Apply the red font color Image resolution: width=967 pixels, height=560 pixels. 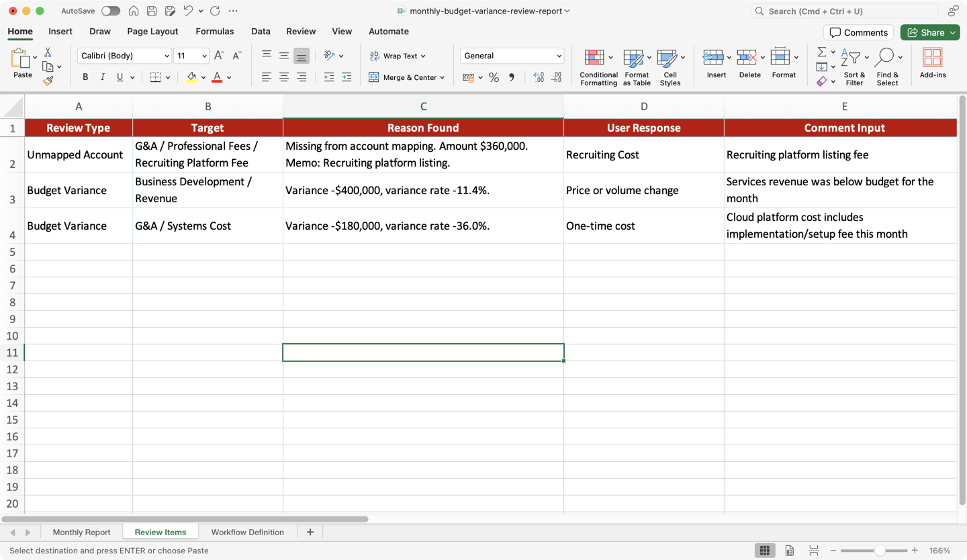coord(217,77)
